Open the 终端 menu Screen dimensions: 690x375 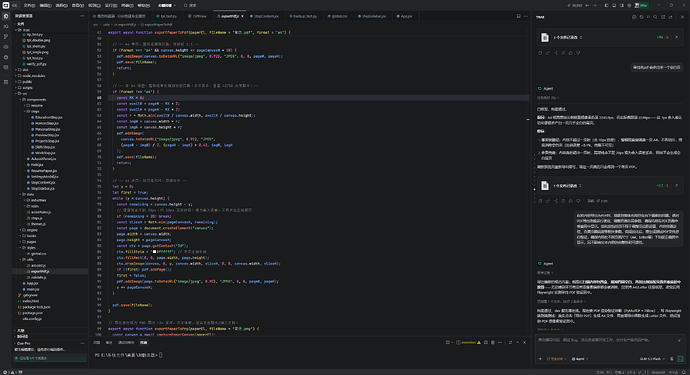tap(127, 5)
